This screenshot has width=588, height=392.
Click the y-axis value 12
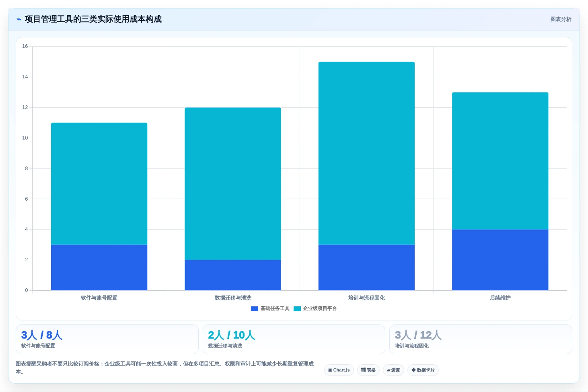[x=25, y=107]
